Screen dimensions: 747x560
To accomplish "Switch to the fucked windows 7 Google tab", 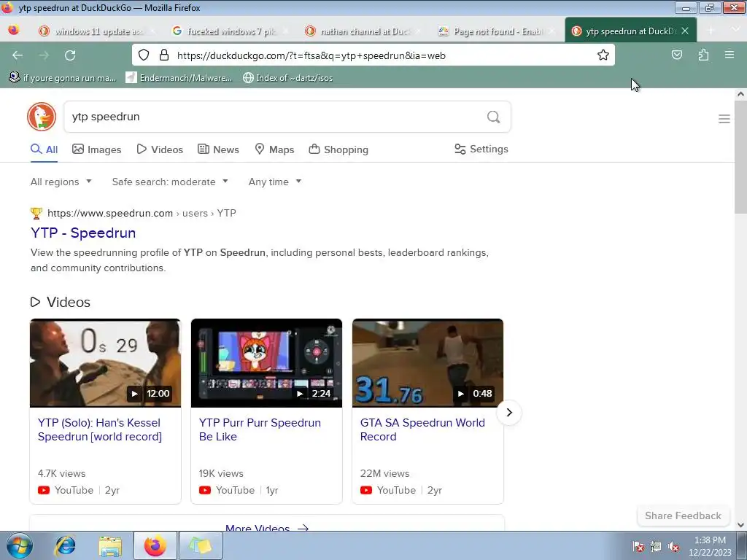I will [x=231, y=31].
